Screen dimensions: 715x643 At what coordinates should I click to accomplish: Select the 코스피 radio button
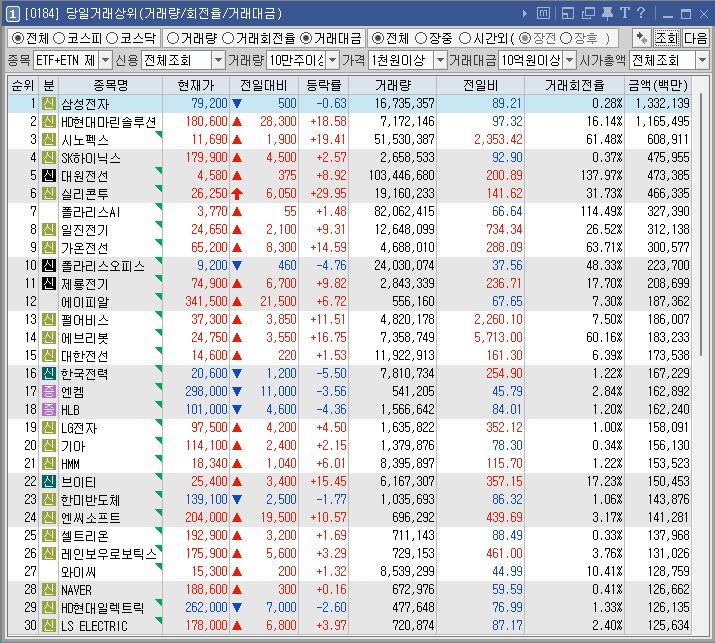(x=59, y=38)
